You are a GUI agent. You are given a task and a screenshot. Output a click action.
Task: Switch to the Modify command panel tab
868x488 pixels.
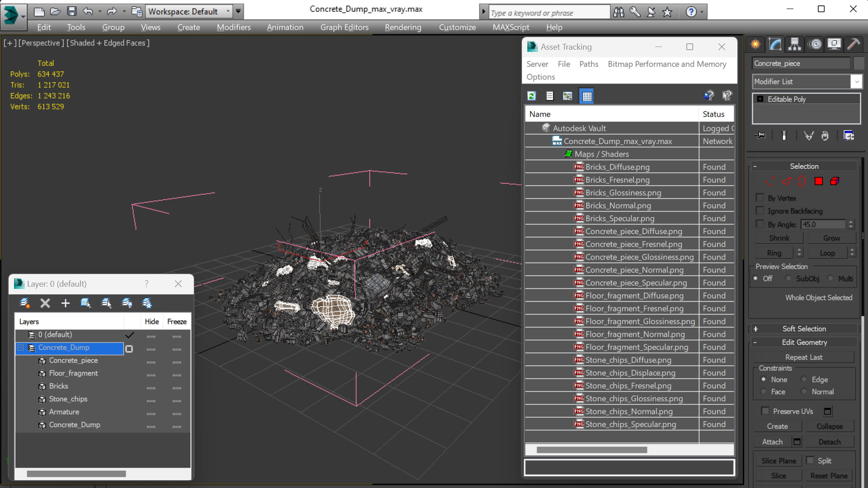click(775, 44)
